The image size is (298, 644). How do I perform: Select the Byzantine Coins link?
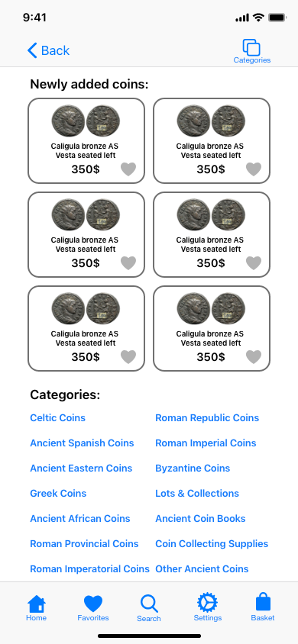[x=193, y=469]
